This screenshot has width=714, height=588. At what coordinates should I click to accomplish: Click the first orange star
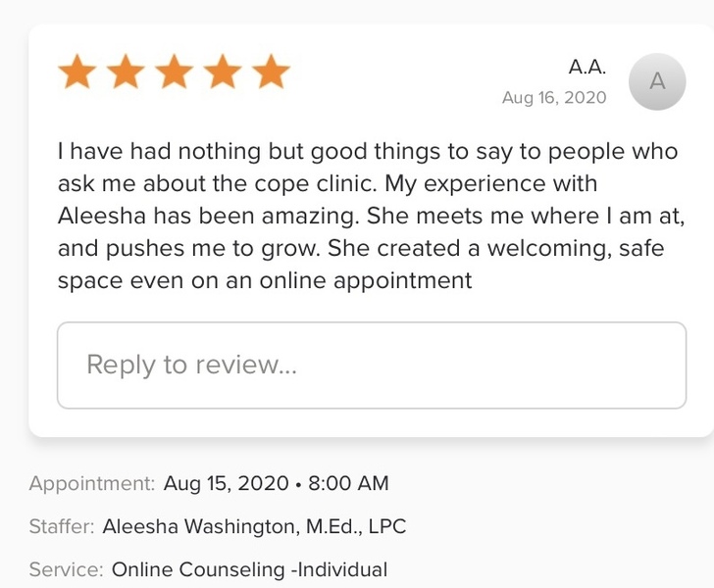click(76, 73)
